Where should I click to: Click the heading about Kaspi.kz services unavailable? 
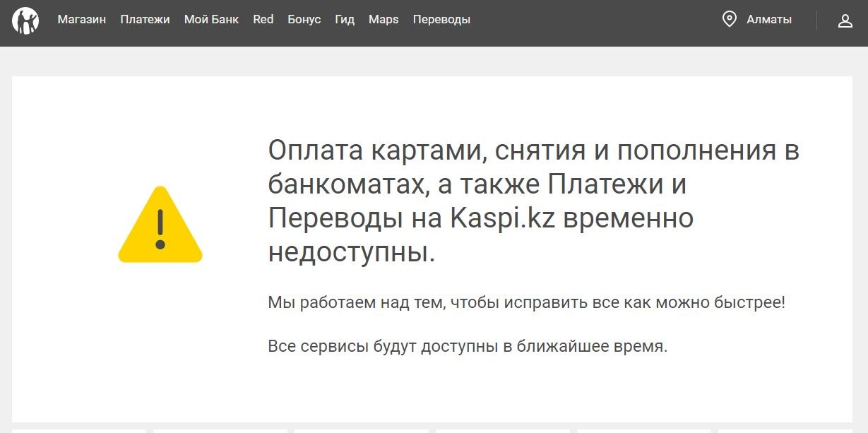534,201
